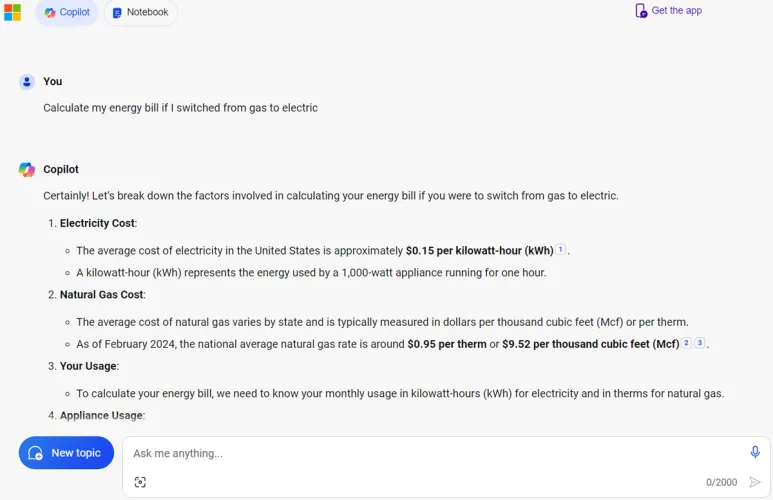Click the phone app icon

pyautogui.click(x=641, y=11)
